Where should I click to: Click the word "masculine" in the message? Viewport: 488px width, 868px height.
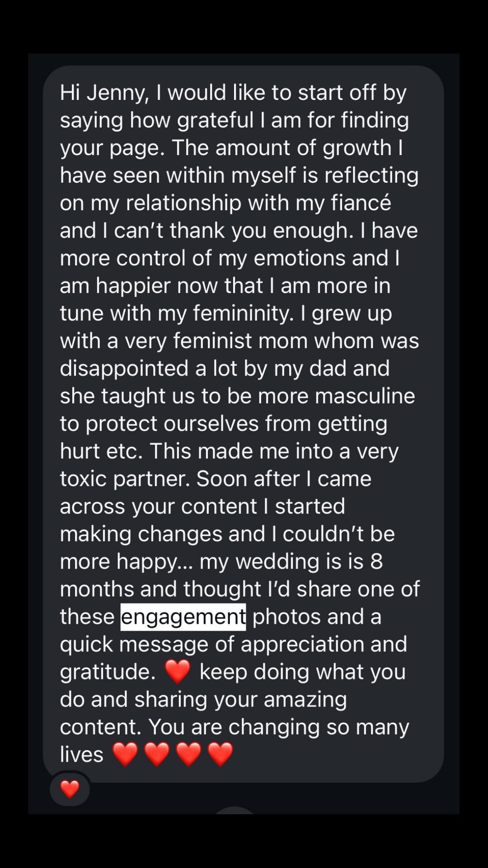(x=365, y=396)
